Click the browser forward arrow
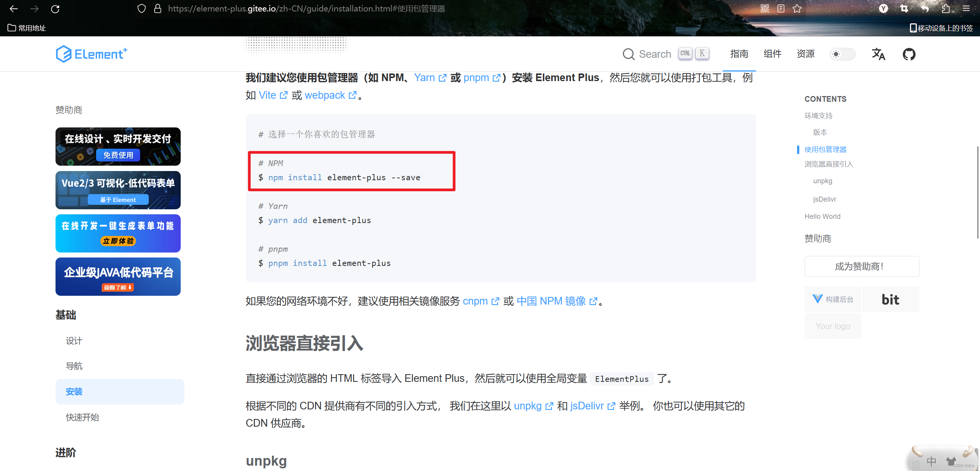The width and height of the screenshot is (980, 471). pos(34,8)
